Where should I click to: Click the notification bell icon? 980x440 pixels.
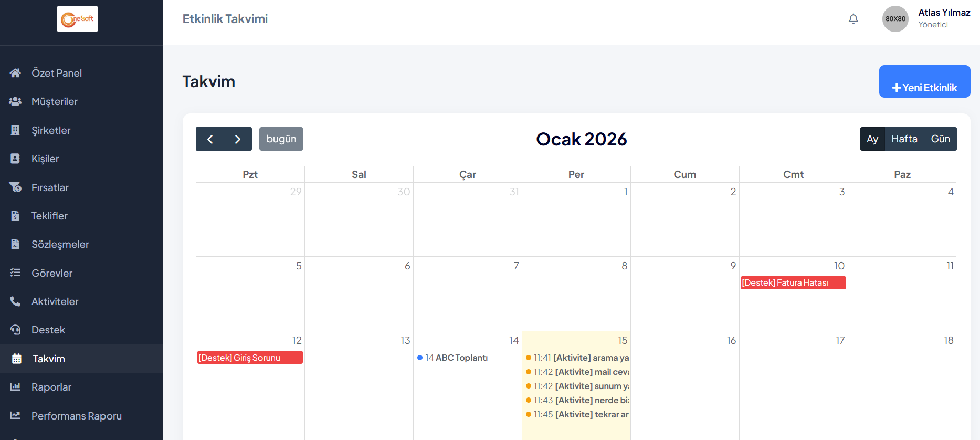tap(853, 19)
